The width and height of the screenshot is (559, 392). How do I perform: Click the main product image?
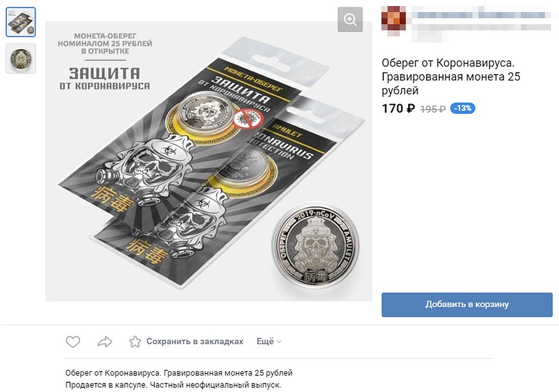click(209, 161)
